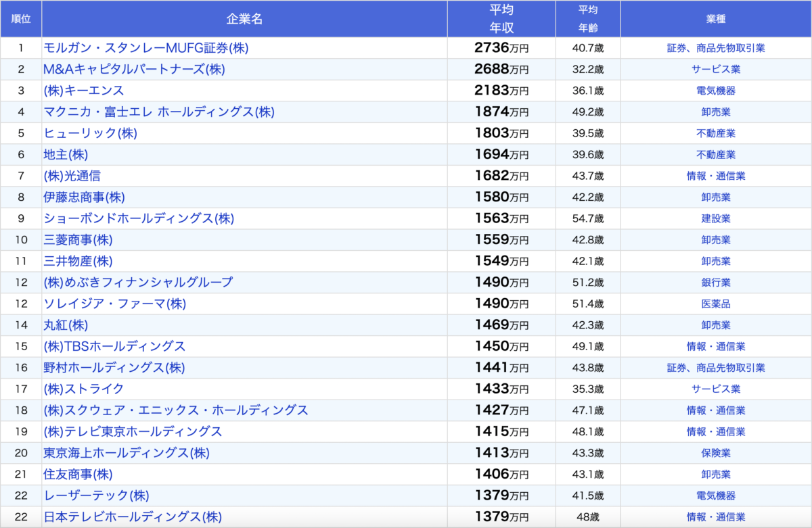
Task: Click 建設業 in the ショーボンド row
Action: pyautogui.click(x=716, y=218)
